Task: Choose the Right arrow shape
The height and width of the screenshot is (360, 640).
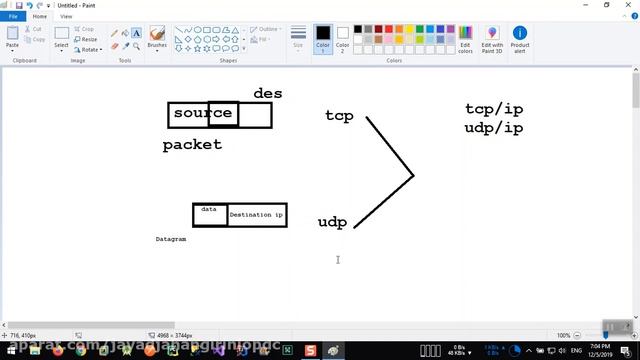Action: [x=216, y=40]
